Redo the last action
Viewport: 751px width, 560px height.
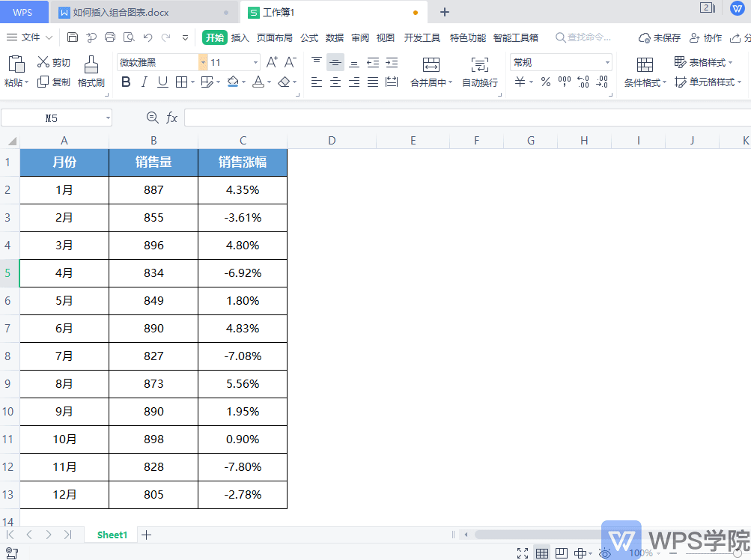click(x=165, y=37)
